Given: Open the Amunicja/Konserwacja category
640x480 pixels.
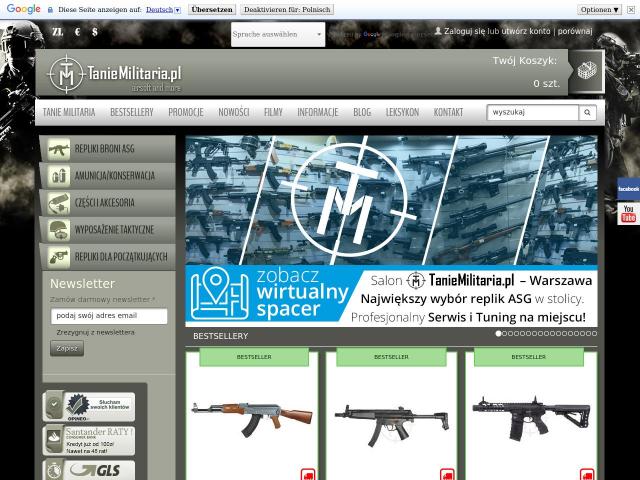Looking at the screenshot, I should pos(108,176).
